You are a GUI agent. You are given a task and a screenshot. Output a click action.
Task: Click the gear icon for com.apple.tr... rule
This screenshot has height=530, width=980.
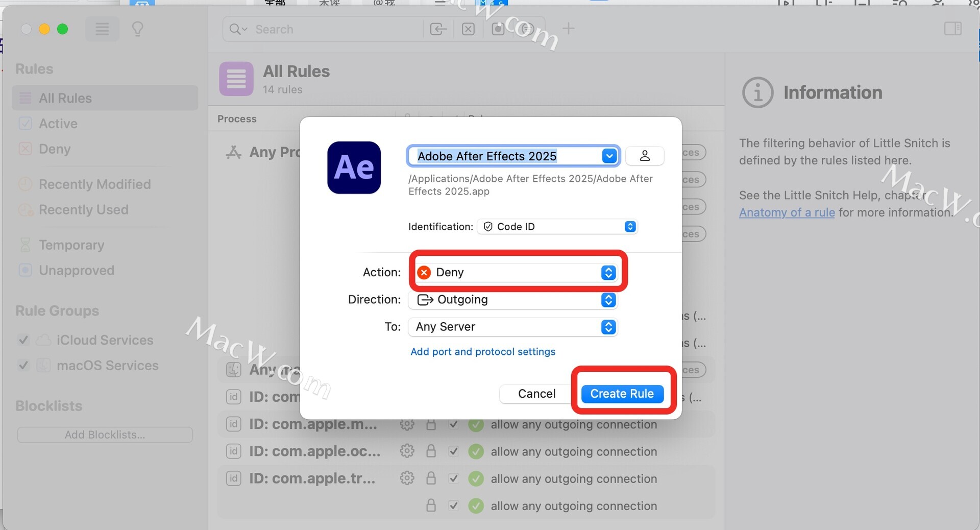407,478
